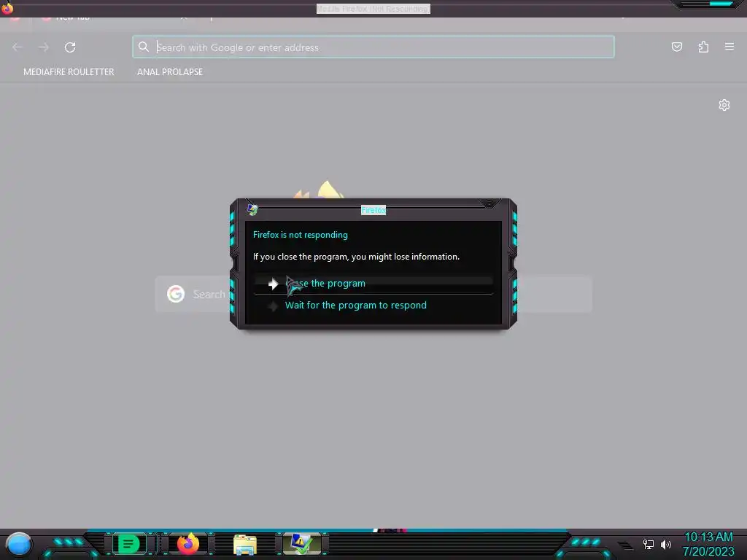Click the address bar magnifier icon
The width and height of the screenshot is (747, 560).
click(144, 47)
